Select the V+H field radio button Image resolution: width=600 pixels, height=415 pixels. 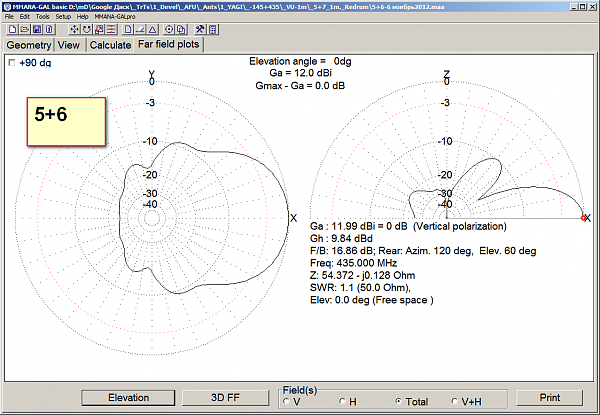454,401
